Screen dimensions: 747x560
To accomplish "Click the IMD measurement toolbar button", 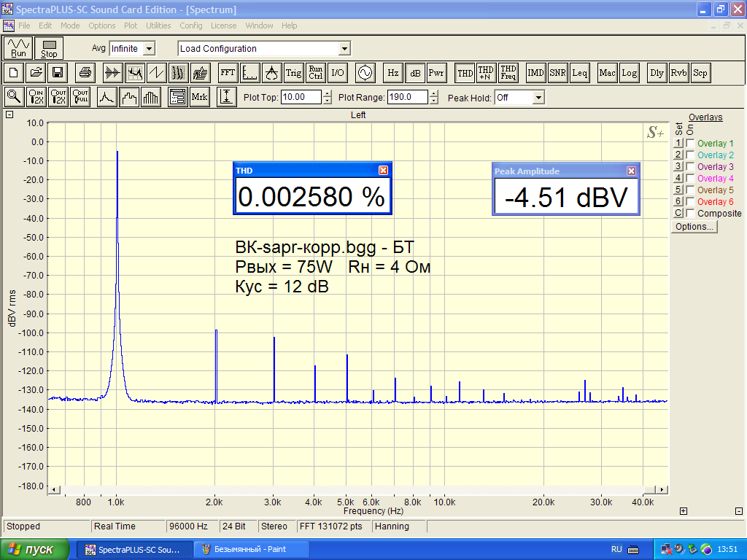I will click(536, 73).
